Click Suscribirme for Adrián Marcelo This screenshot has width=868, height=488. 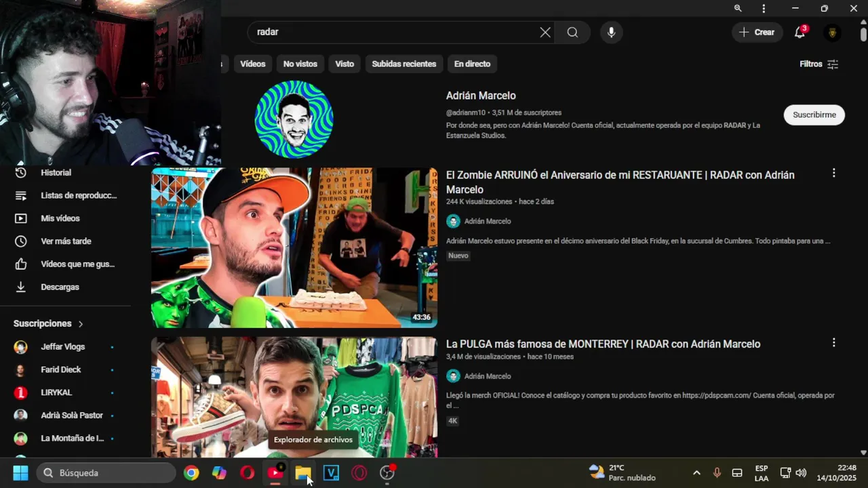click(814, 115)
